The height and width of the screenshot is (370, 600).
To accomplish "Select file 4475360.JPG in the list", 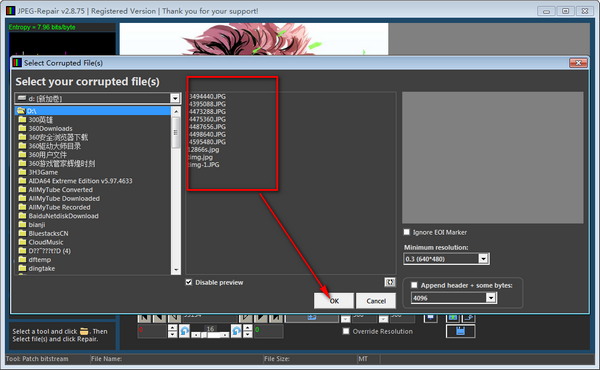I will pos(207,119).
